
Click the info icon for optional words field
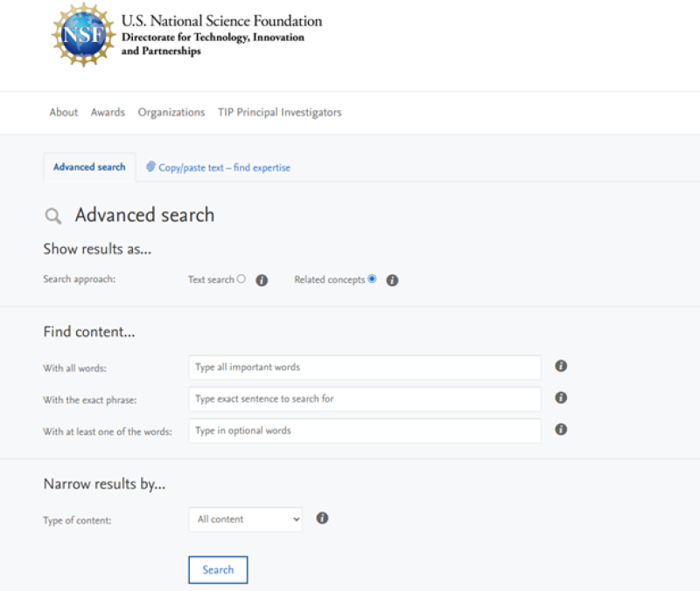(x=560, y=430)
